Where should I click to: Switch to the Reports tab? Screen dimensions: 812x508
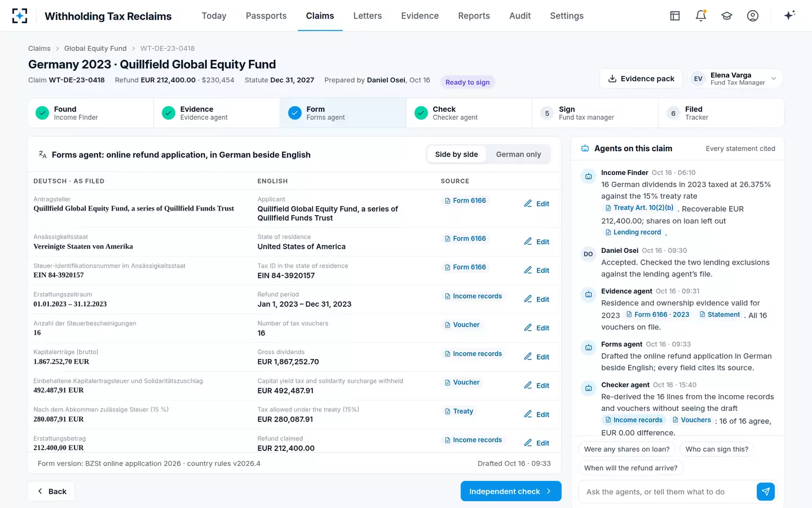(474, 16)
